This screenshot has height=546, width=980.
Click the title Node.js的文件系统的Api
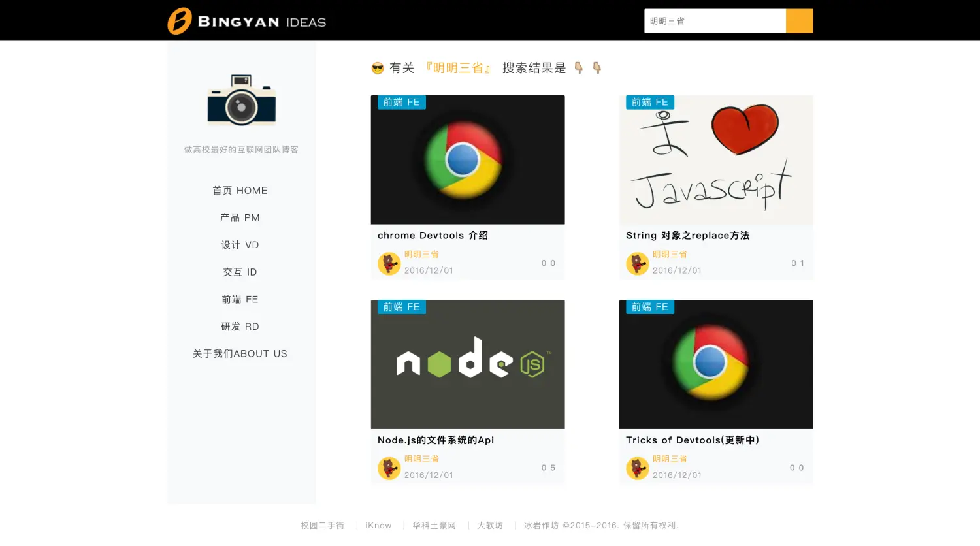coord(436,440)
